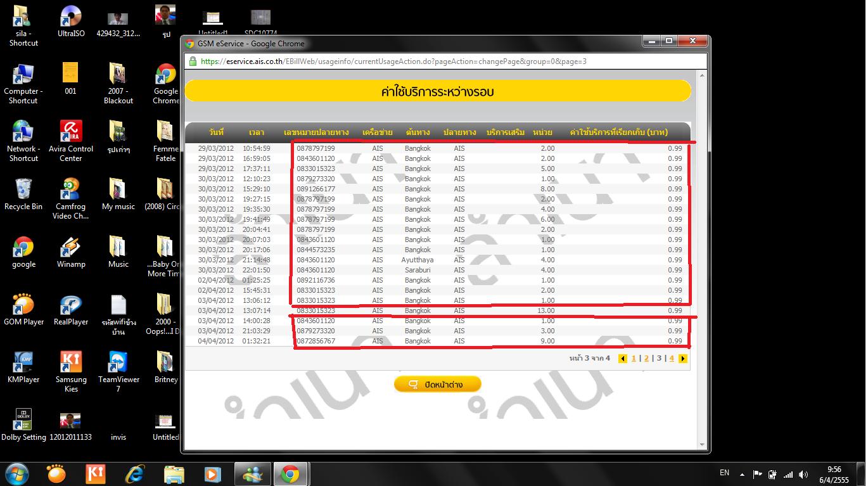
Task: Click the scrollbar up arrow in Chrome window
Action: coord(701,75)
